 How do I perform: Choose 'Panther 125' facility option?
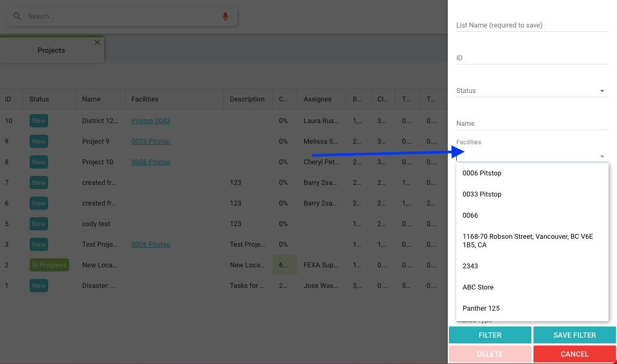tap(481, 309)
